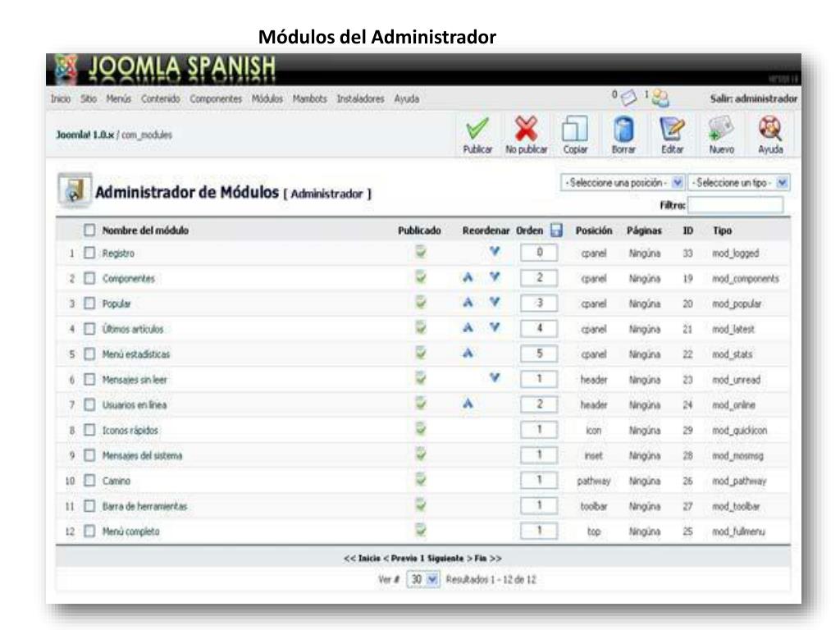840x630 pixels.
Task: Click the Fin pagination link
Action: coord(481,558)
